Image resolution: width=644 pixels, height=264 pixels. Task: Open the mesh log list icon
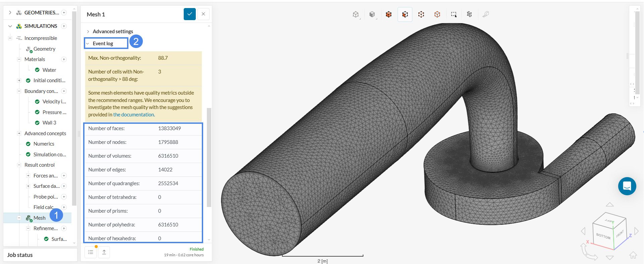[91, 252]
